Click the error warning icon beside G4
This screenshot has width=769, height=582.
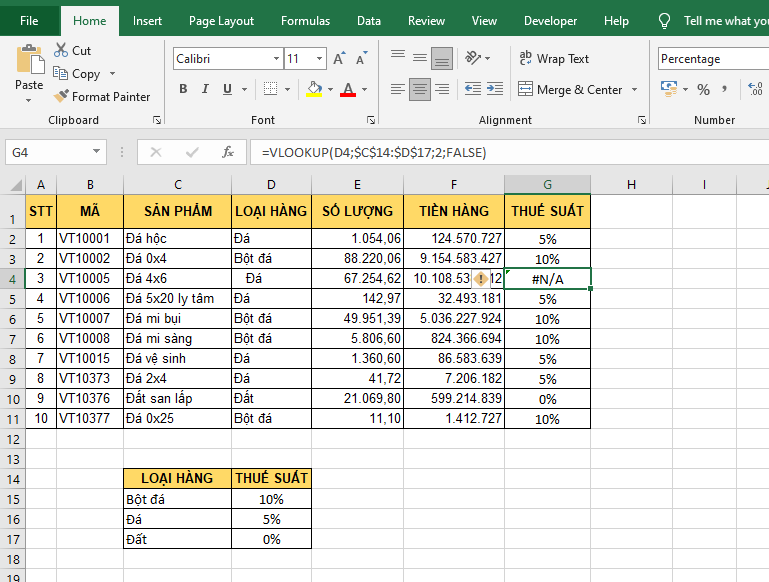pyautogui.click(x=481, y=279)
